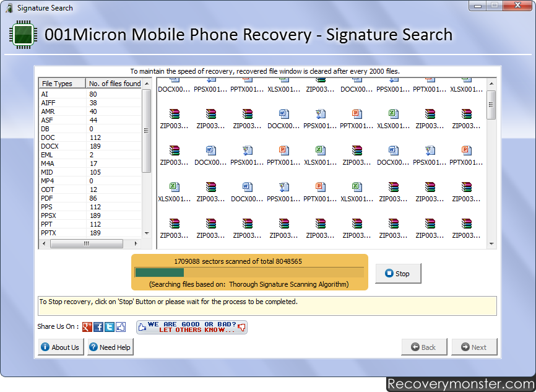Select the PPSX file type row

pos(90,216)
